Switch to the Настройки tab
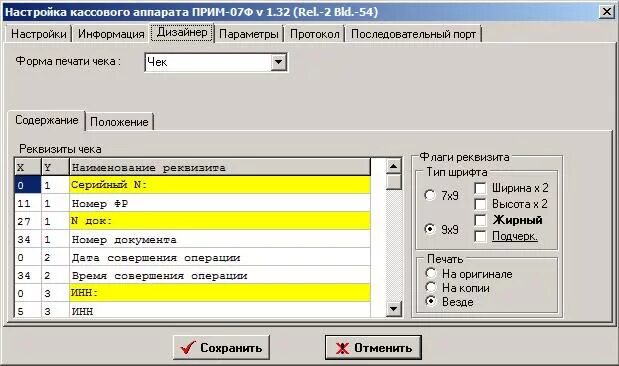 coord(39,34)
